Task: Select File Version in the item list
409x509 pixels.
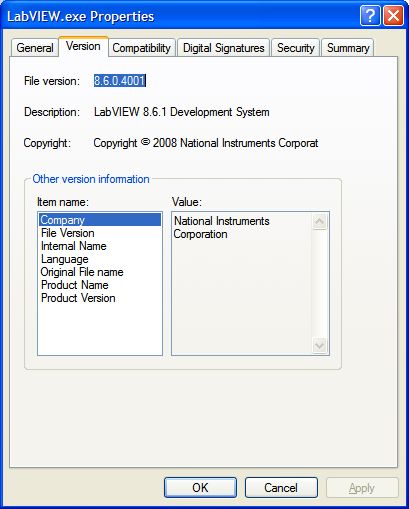Action: click(100, 233)
